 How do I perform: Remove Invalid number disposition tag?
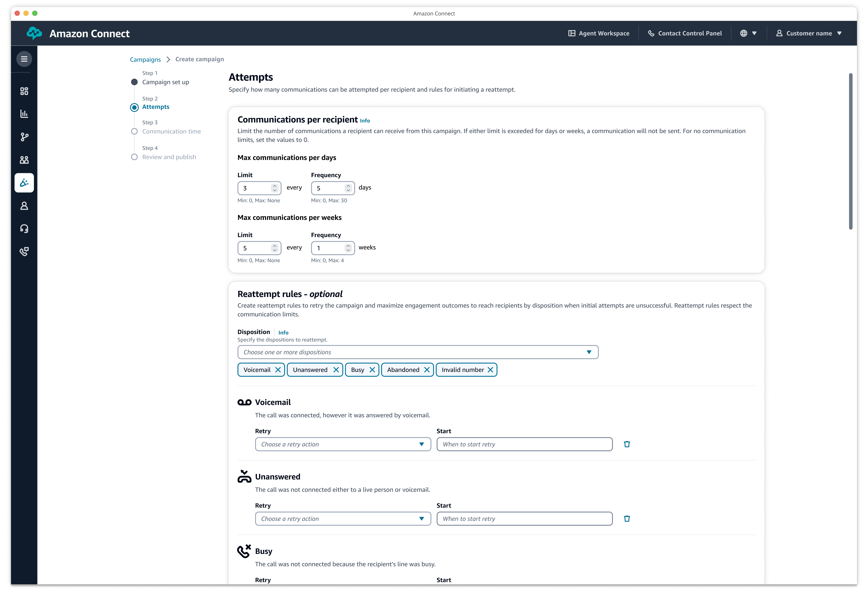(x=490, y=370)
